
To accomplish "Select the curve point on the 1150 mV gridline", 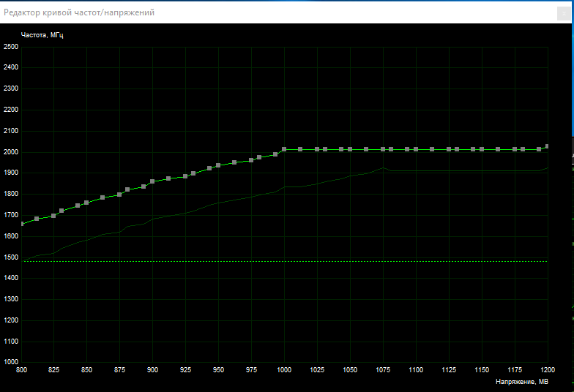I will pyautogui.click(x=482, y=149).
